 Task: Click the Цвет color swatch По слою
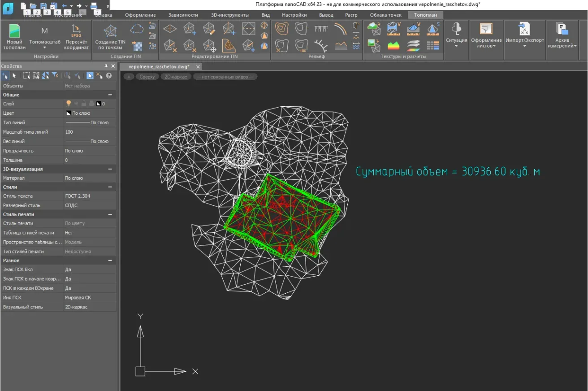pyautogui.click(x=69, y=113)
